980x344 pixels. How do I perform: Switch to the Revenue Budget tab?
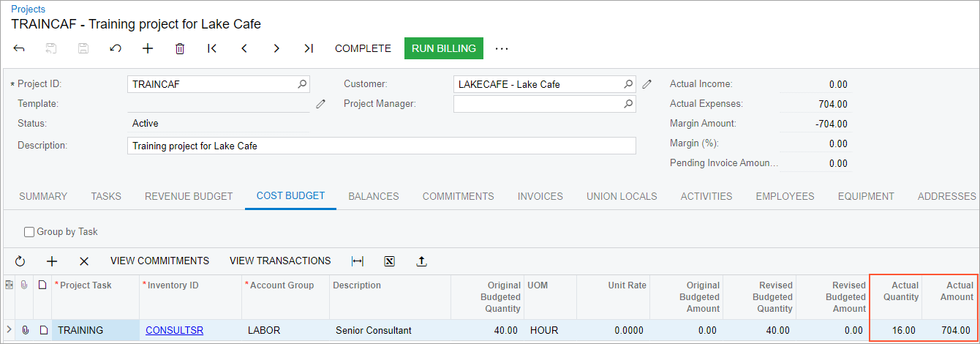[189, 196]
